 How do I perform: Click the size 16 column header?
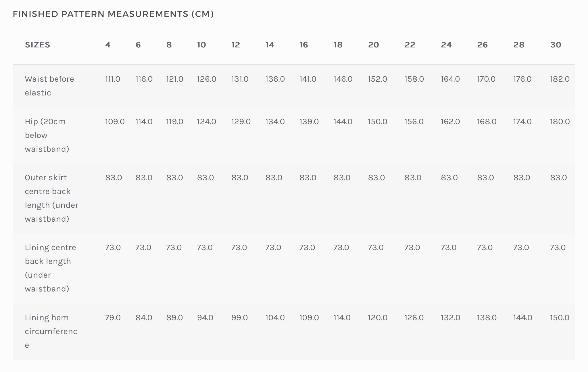(303, 45)
